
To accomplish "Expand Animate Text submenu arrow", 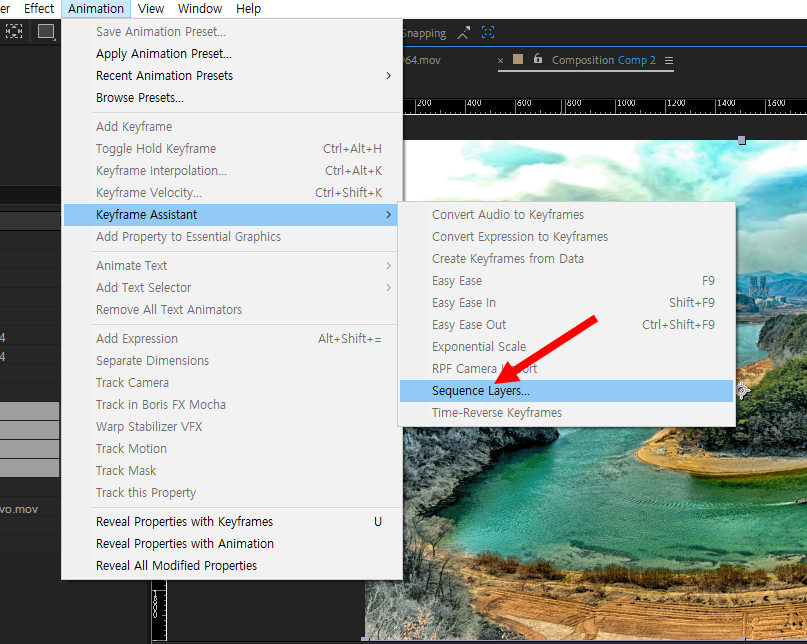I will [x=388, y=266].
